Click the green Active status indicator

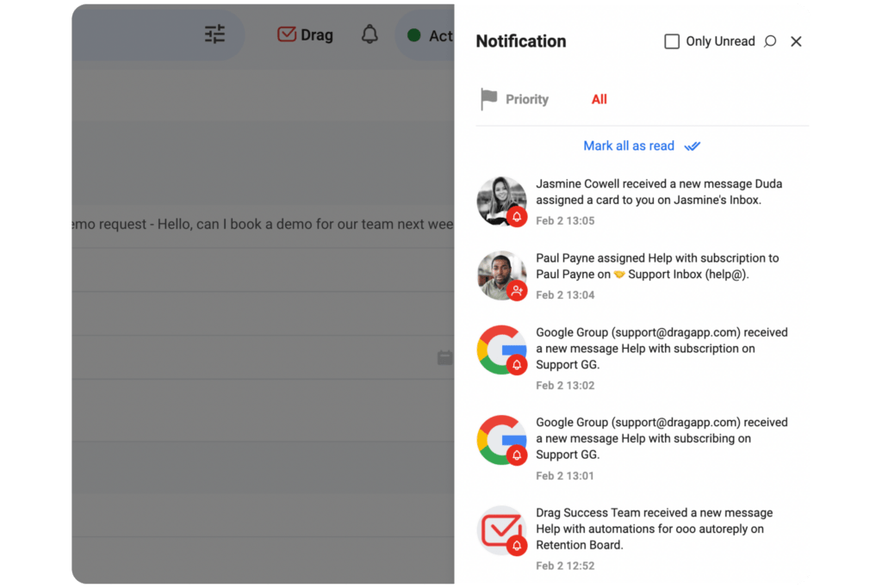(x=414, y=35)
